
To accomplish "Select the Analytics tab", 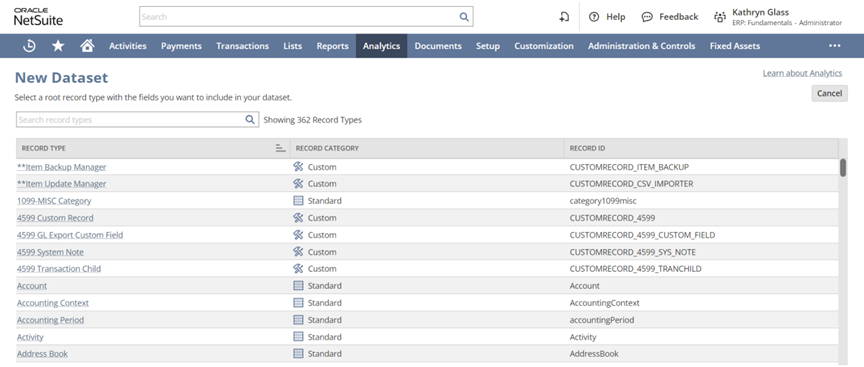I will (381, 46).
